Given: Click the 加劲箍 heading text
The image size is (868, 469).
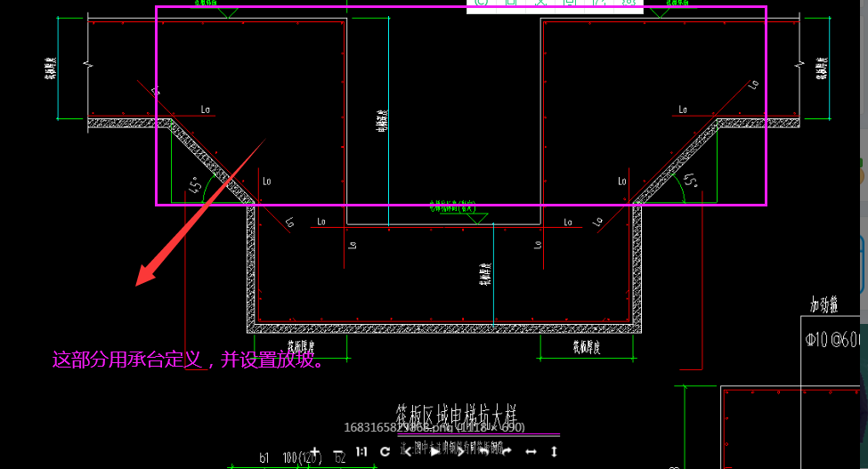Looking at the screenshot, I should 824,304.
